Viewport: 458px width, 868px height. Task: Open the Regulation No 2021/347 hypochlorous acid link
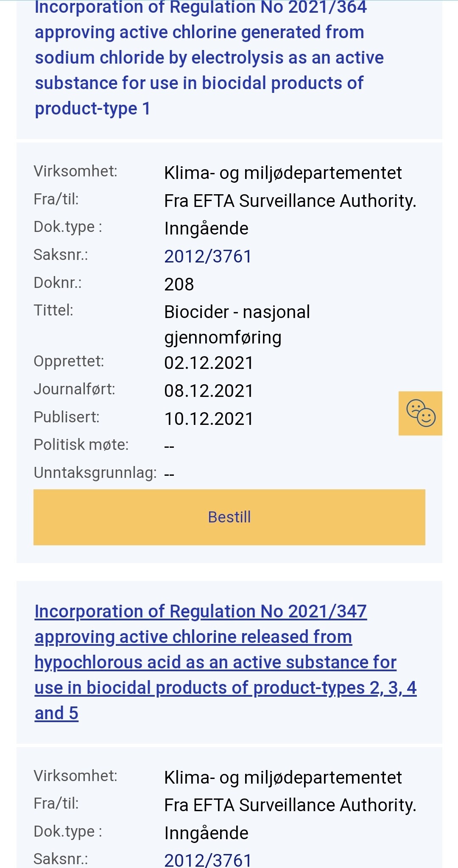pyautogui.click(x=215, y=662)
